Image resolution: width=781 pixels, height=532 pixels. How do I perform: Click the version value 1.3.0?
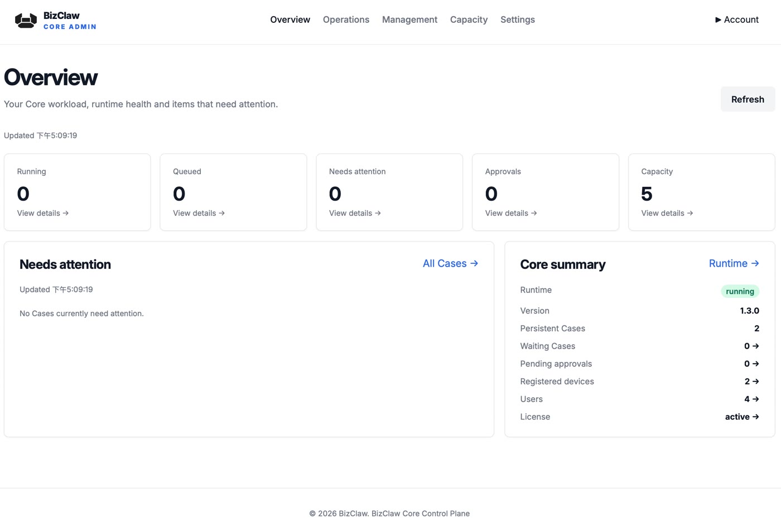point(749,311)
